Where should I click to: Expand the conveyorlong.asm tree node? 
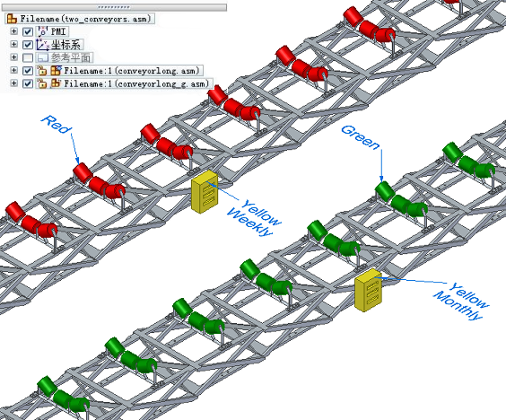tap(13, 70)
